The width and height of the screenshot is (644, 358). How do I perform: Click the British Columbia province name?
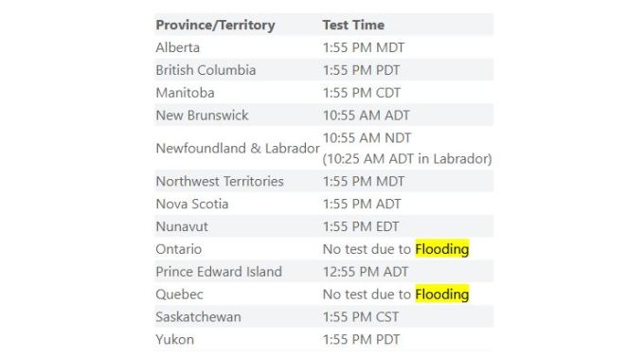click(x=206, y=70)
